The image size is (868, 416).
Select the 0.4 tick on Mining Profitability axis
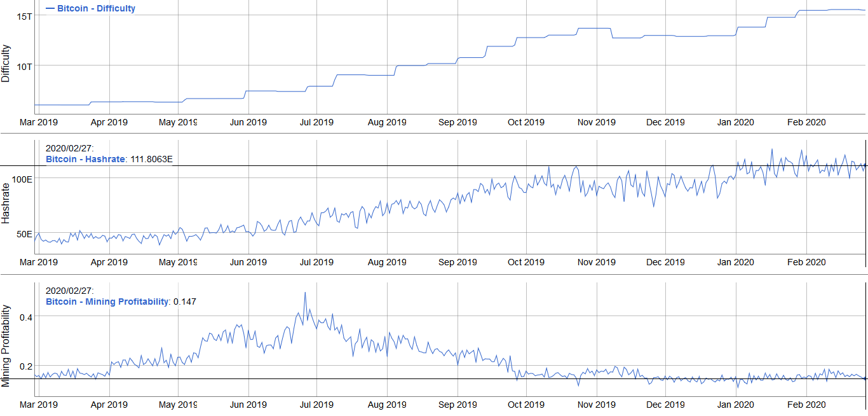coord(26,317)
